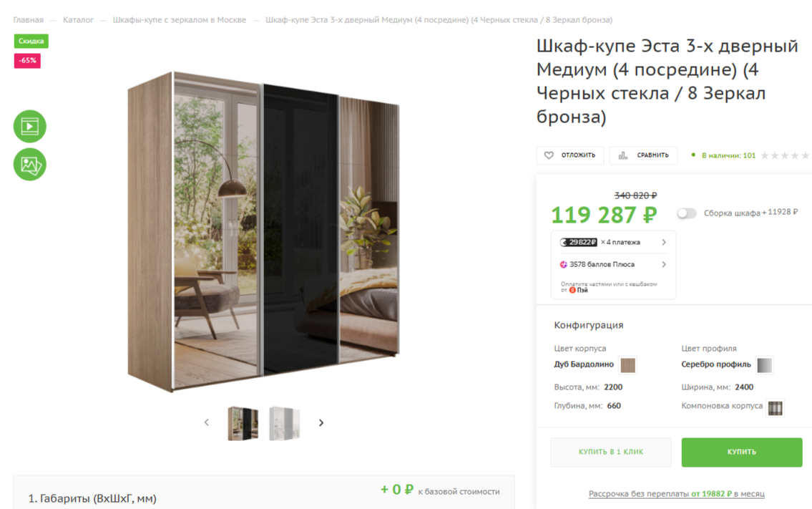
Task: Click the compare bar-chart icon
Action: pos(623,155)
